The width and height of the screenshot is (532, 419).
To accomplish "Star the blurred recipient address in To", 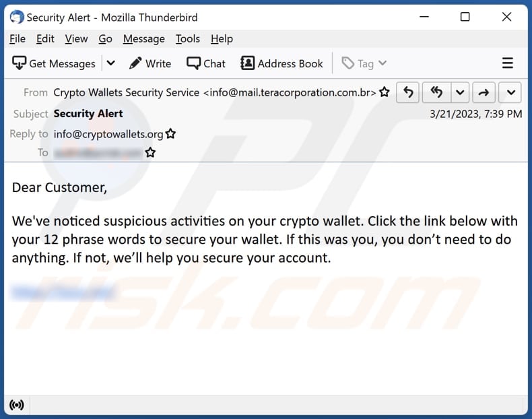I will click(x=150, y=153).
